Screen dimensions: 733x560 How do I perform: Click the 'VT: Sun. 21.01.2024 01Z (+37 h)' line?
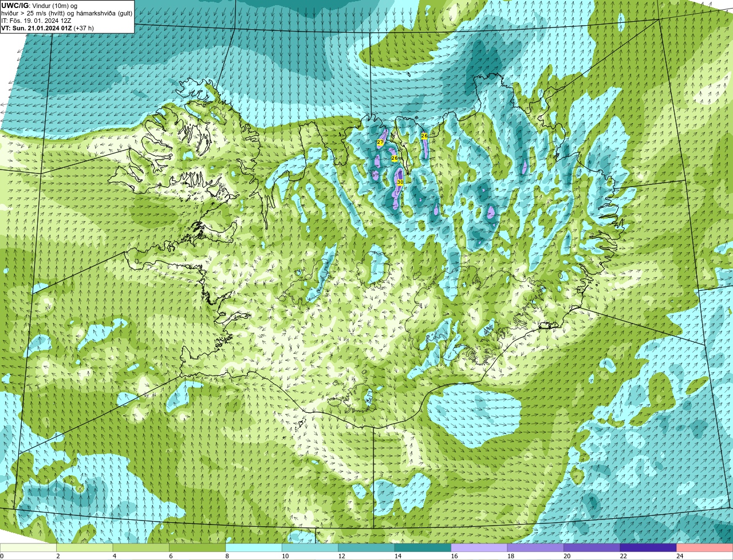[48, 28]
